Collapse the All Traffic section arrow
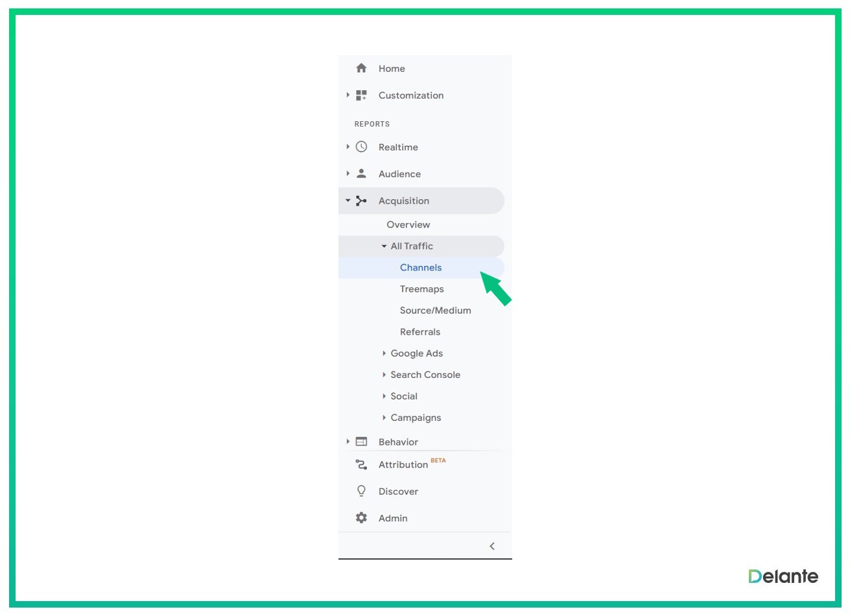The width and height of the screenshot is (850, 616). [x=384, y=246]
